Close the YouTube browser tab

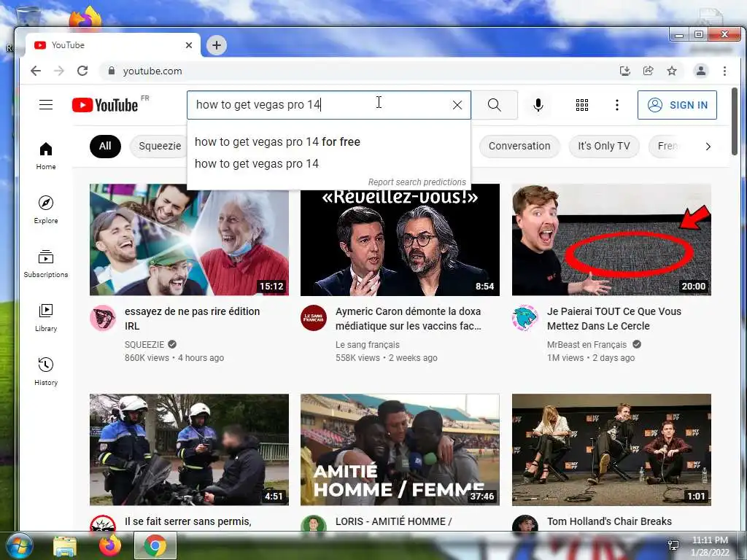click(189, 45)
